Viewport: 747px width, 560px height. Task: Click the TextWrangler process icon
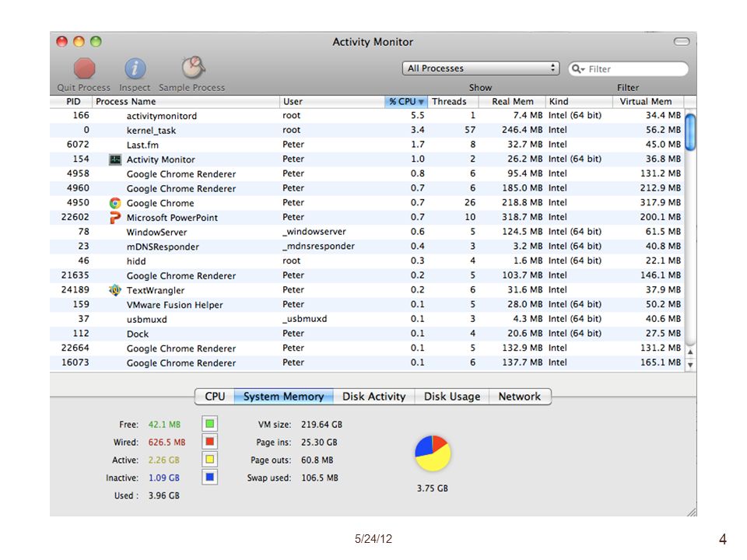coord(115,290)
